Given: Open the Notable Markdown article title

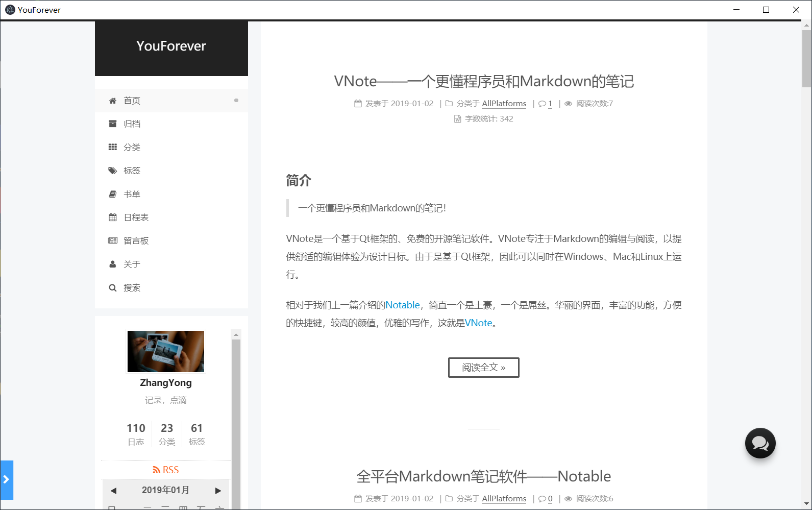Looking at the screenshot, I should click(484, 476).
